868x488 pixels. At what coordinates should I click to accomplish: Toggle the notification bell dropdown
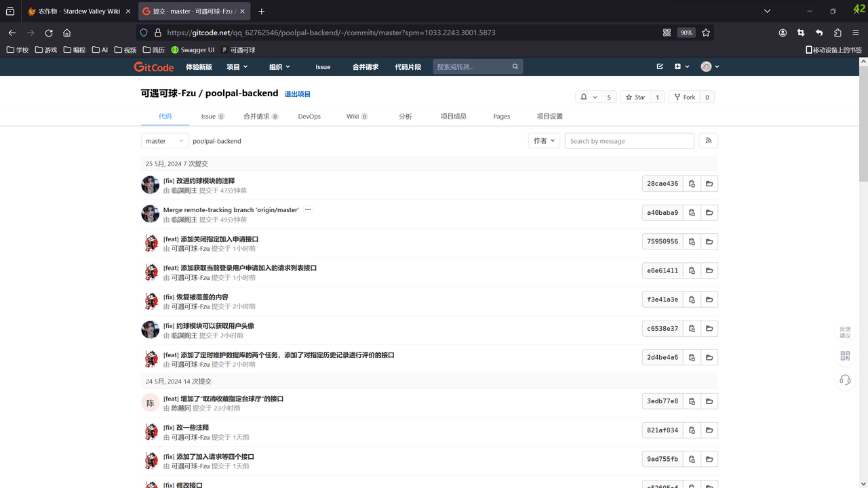pos(587,98)
